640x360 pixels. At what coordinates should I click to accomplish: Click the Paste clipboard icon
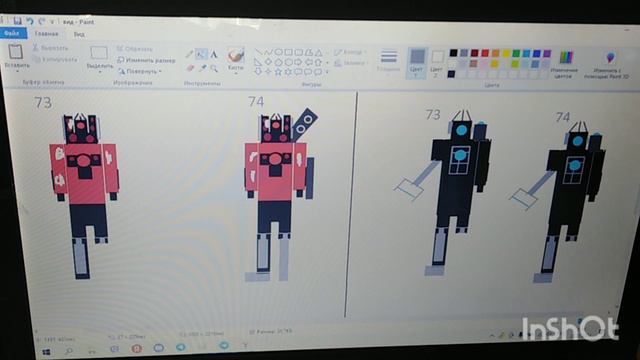coord(16,51)
